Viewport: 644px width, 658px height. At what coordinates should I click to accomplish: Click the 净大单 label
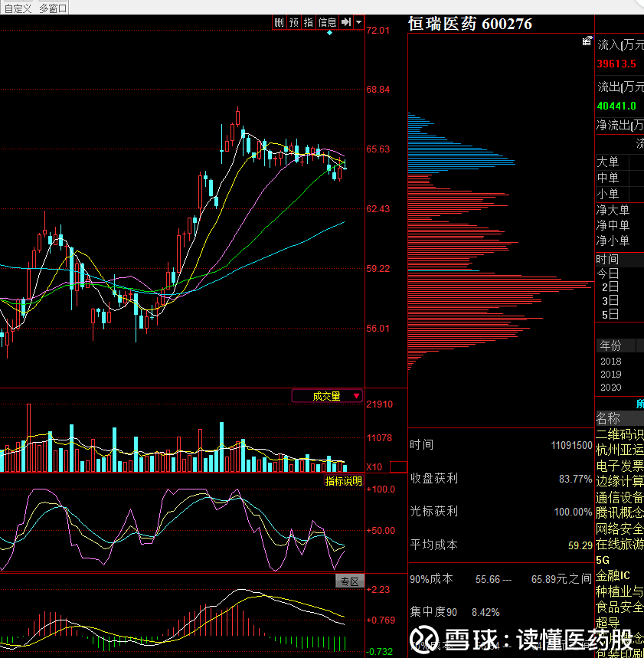coord(613,210)
